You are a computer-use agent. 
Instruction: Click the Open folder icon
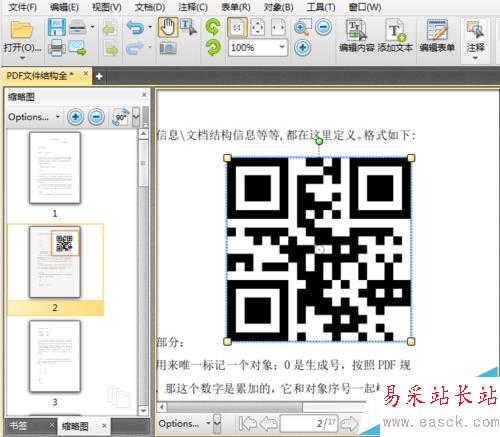point(21,29)
